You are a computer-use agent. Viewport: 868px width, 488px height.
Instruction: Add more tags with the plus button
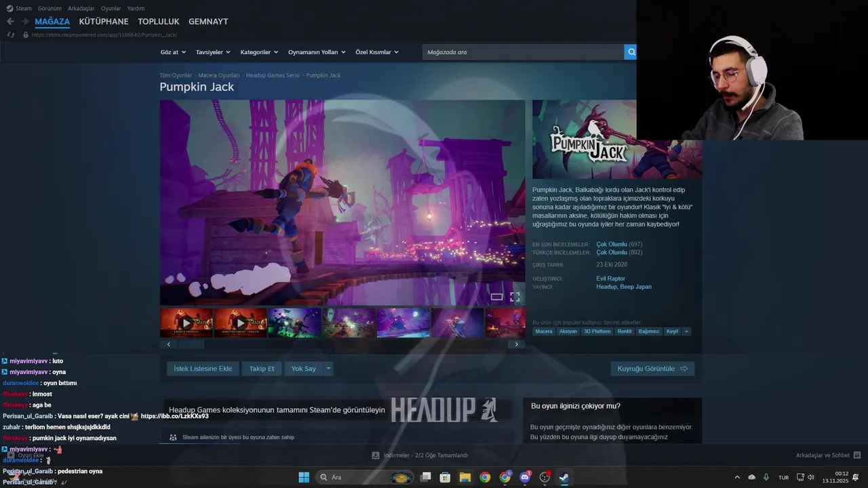[x=686, y=331]
